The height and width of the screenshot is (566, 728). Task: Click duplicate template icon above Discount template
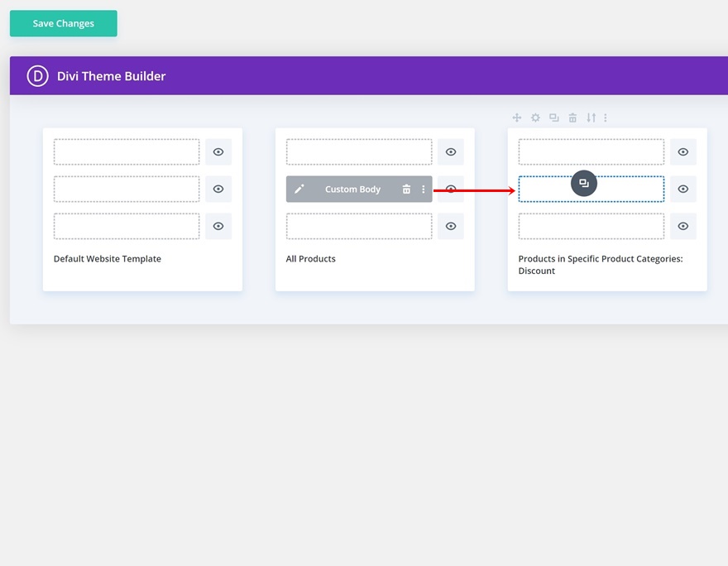coord(554,118)
